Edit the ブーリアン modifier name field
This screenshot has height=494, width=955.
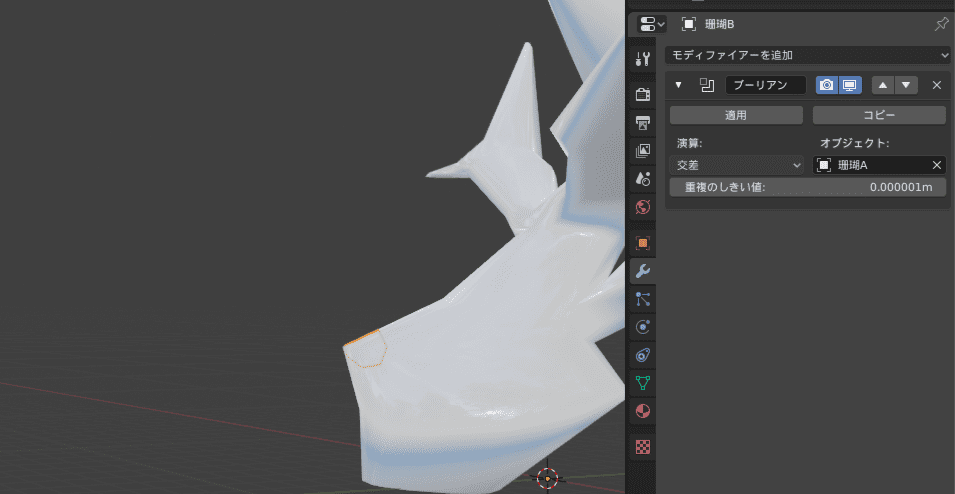[x=766, y=85]
